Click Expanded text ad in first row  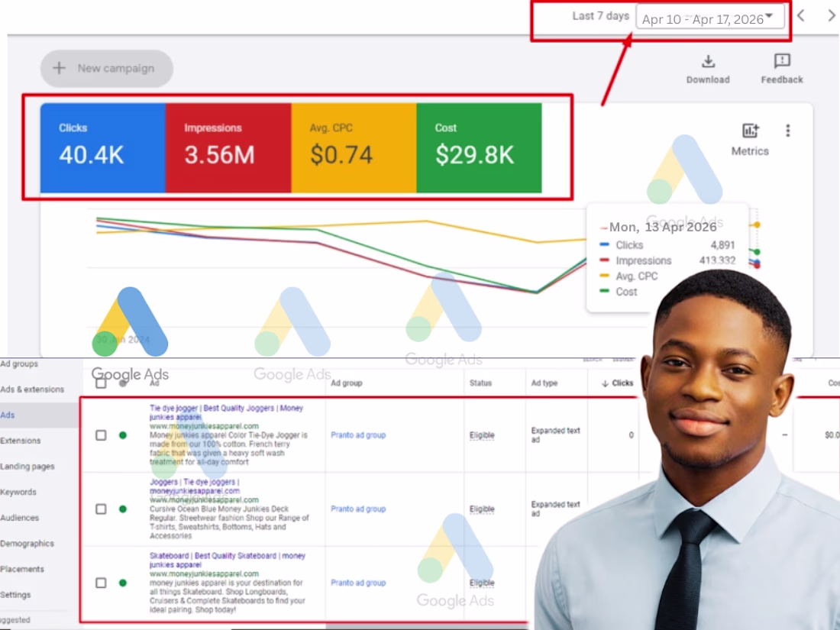(555, 435)
